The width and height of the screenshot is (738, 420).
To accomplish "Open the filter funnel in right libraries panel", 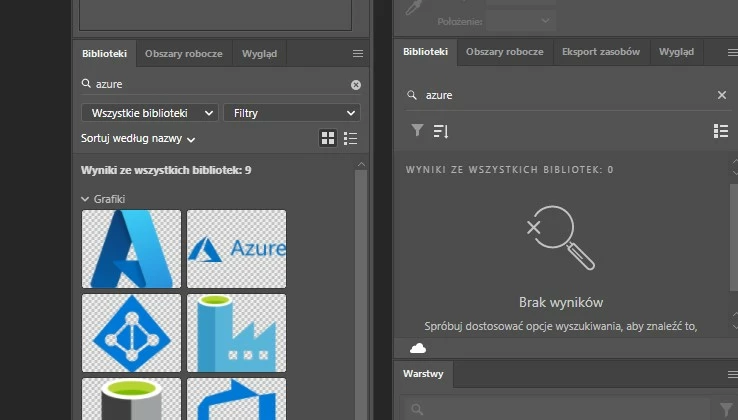I will [x=417, y=130].
